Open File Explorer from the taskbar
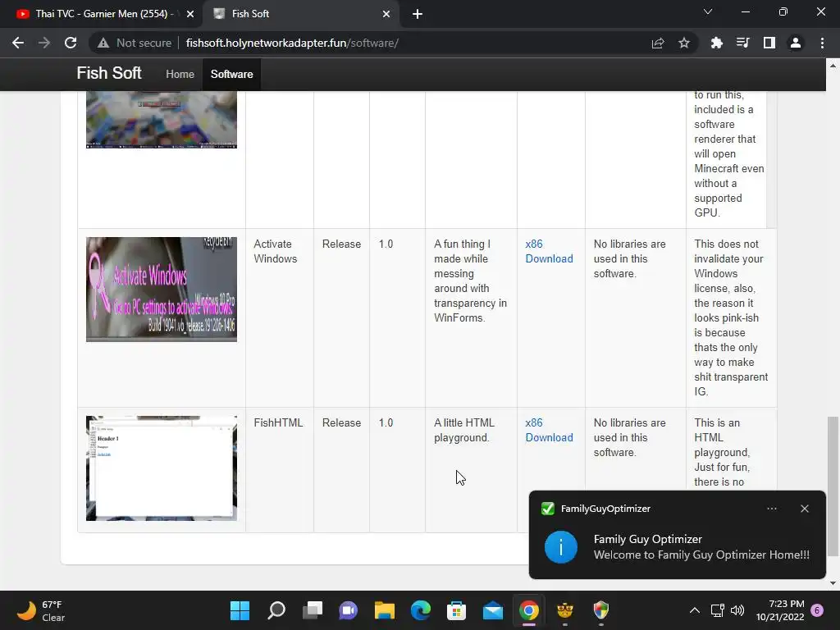 pos(384,610)
